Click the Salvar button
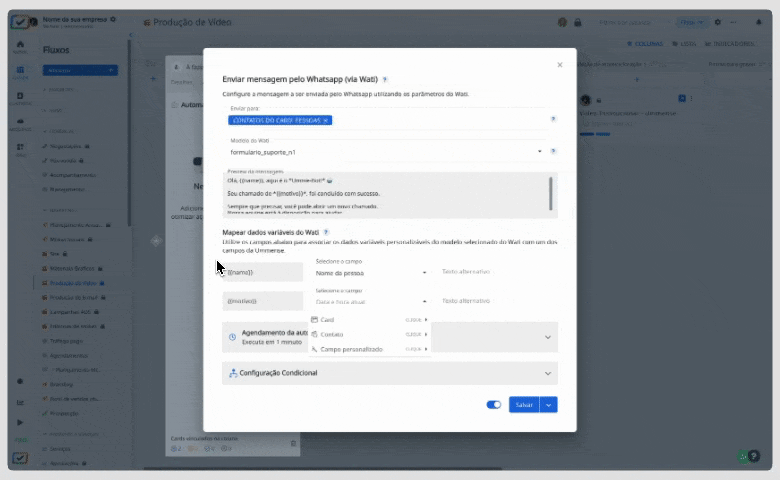Screen dimensions: 780x480 click(x=524, y=405)
